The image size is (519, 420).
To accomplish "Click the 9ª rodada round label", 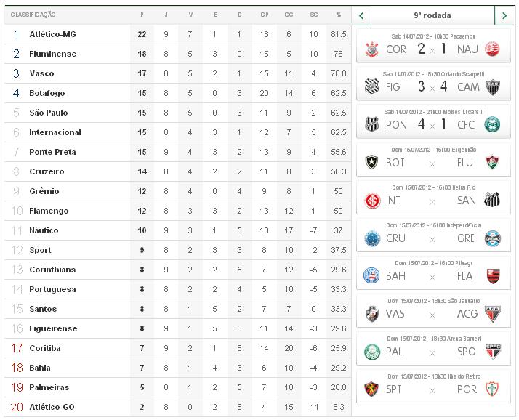I will pyautogui.click(x=432, y=15).
